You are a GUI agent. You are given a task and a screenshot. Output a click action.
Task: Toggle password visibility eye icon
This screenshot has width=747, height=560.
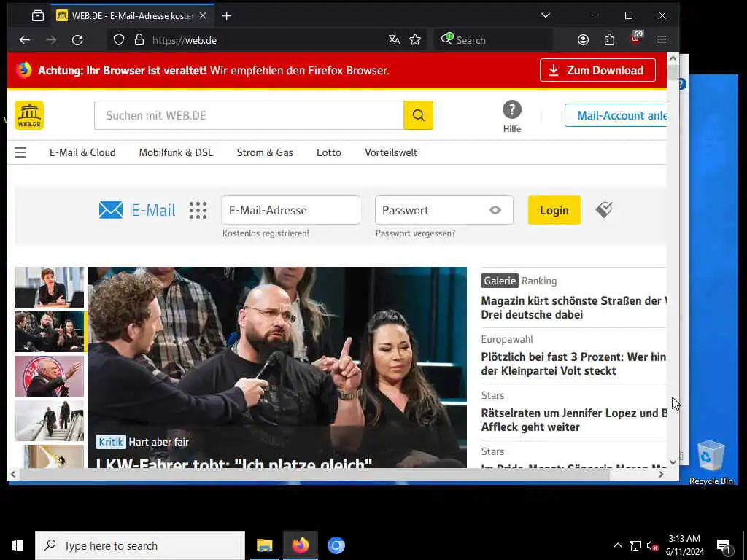tap(495, 210)
